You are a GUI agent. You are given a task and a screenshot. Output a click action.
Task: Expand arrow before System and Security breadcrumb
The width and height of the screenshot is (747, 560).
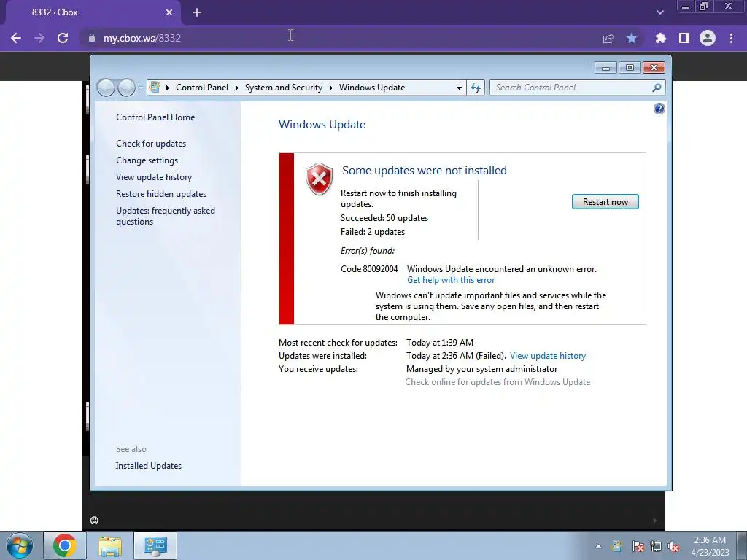tap(237, 87)
